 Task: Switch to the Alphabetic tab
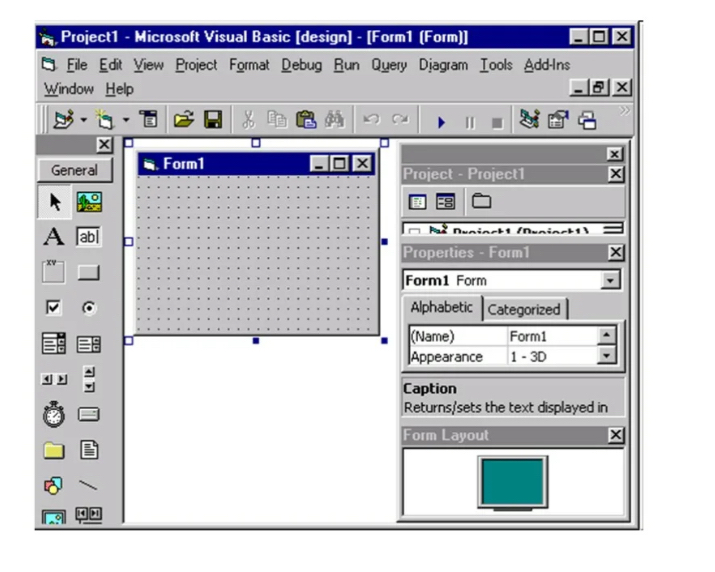441,308
